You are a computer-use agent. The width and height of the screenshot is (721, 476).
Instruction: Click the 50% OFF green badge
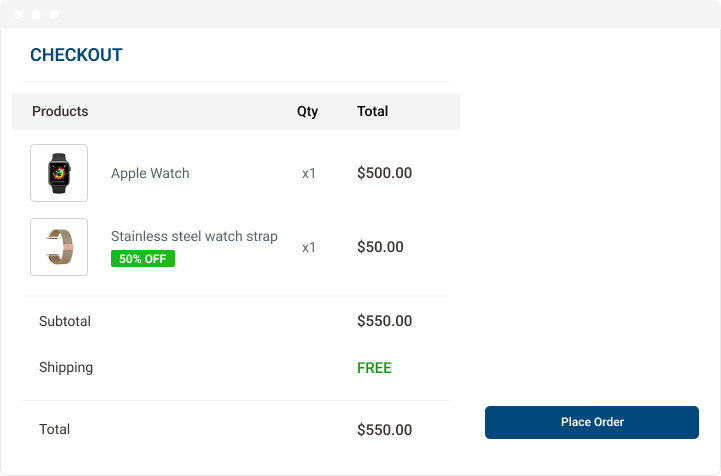[143, 258]
